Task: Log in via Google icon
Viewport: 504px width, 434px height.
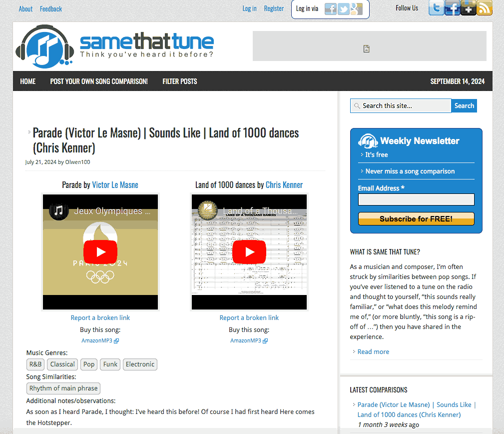Action: [x=357, y=9]
